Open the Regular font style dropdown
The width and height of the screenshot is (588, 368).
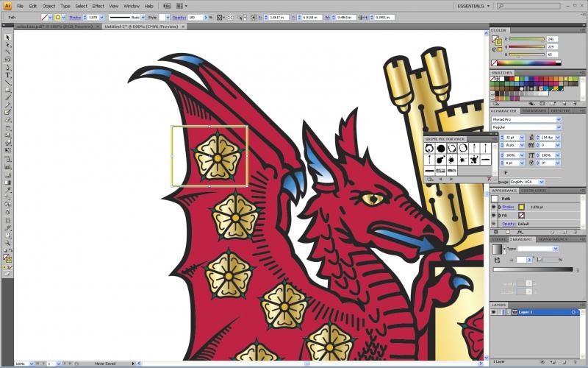click(559, 127)
